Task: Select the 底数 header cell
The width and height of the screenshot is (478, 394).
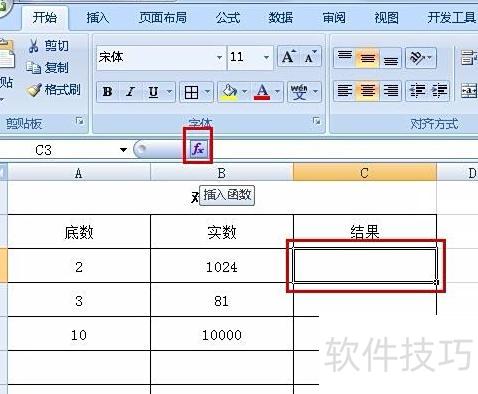Action: (79, 232)
